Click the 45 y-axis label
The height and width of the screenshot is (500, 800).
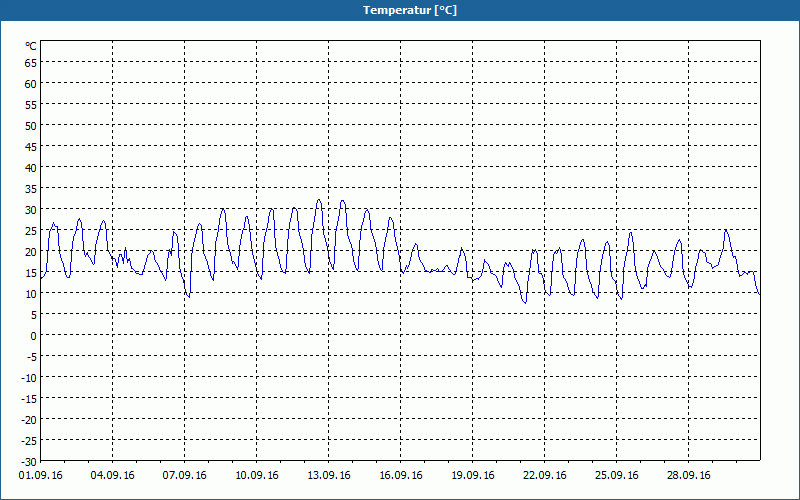[31, 146]
